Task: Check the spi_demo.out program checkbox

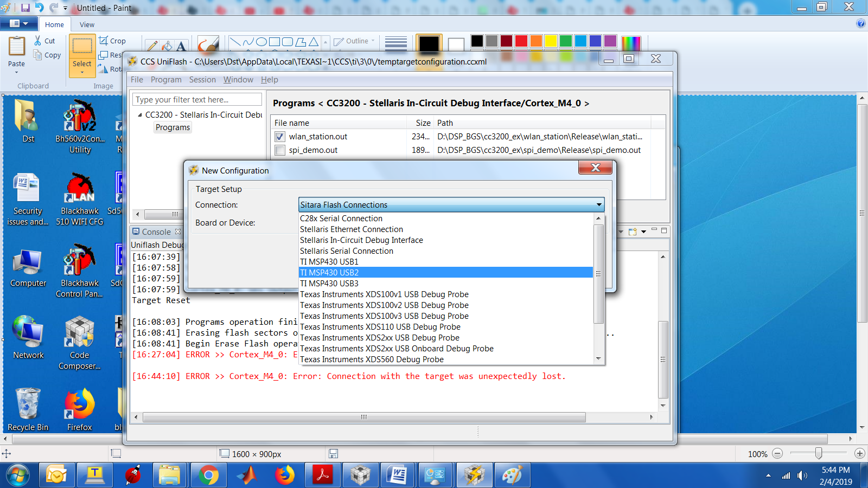Action: pos(280,150)
